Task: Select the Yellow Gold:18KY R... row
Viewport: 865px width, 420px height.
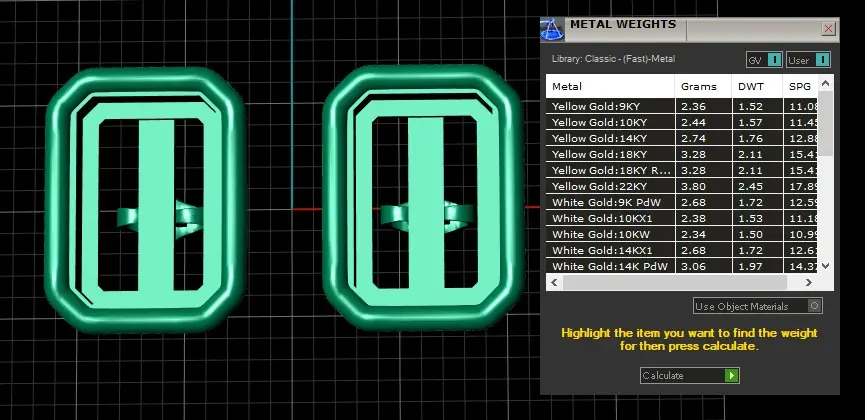Action: [682, 170]
